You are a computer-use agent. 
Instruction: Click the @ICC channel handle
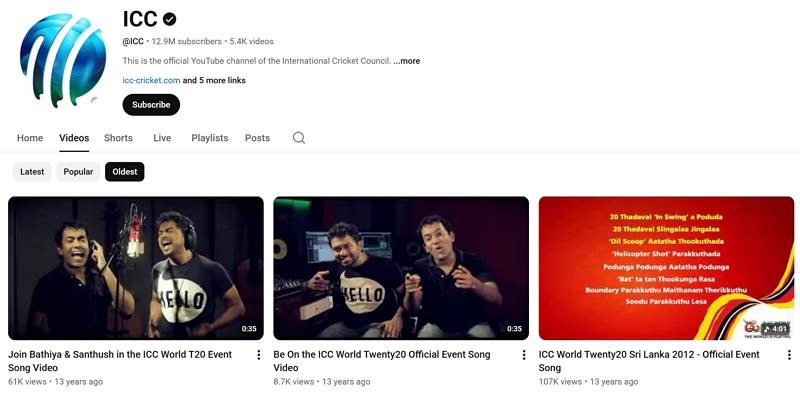tap(133, 41)
